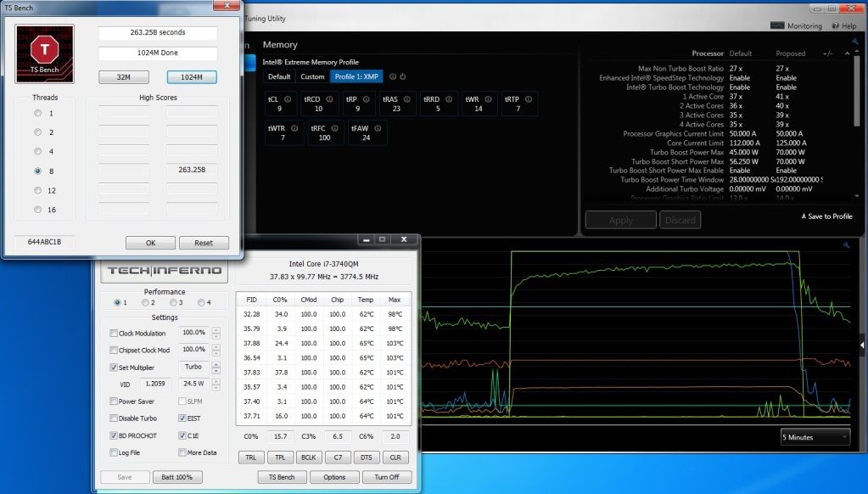The image size is (868, 494).
Task: Open the 5 Minutes time range dropdown
Action: (x=815, y=437)
